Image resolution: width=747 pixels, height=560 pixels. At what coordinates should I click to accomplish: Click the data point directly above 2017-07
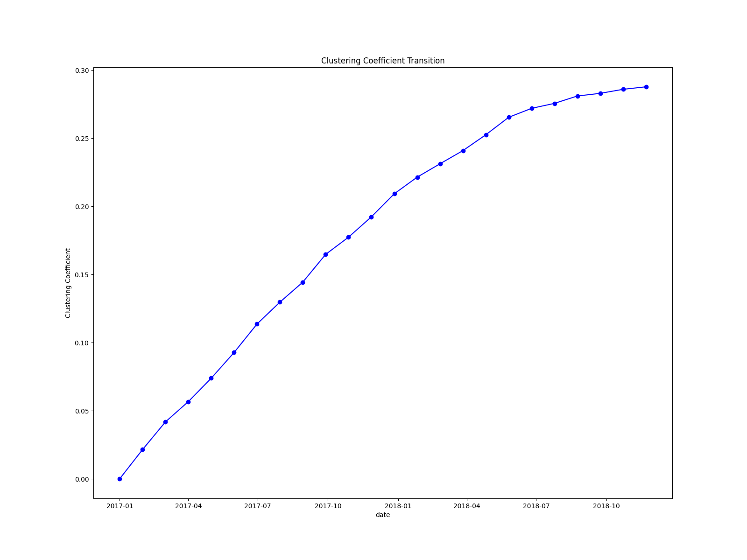pos(257,324)
